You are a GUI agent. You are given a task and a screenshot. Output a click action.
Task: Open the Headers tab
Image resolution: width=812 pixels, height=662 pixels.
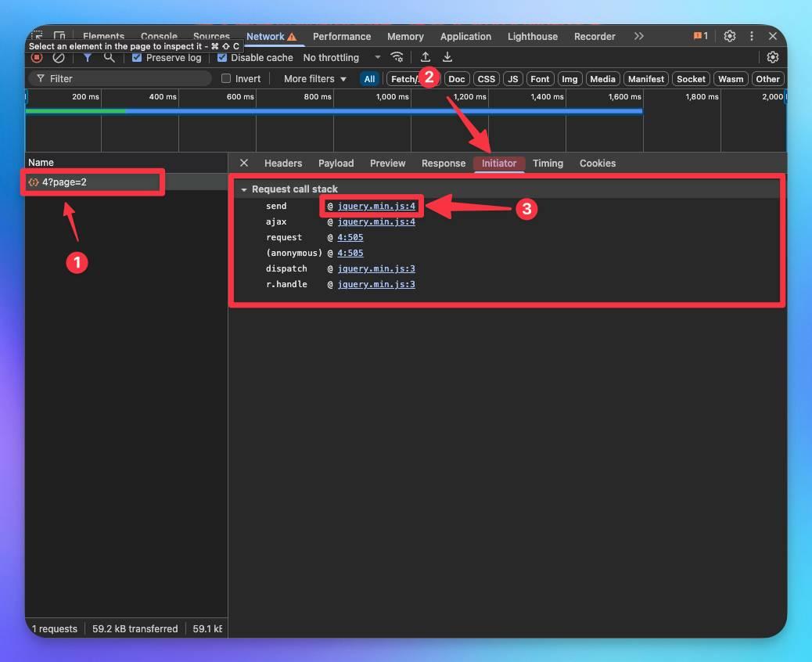(x=282, y=164)
